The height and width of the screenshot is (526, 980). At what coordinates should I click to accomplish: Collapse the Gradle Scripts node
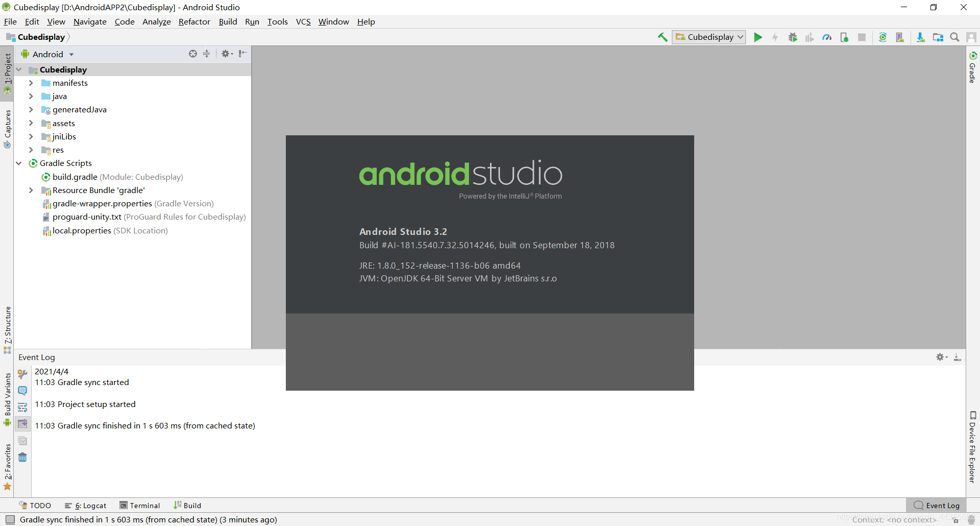click(19, 163)
